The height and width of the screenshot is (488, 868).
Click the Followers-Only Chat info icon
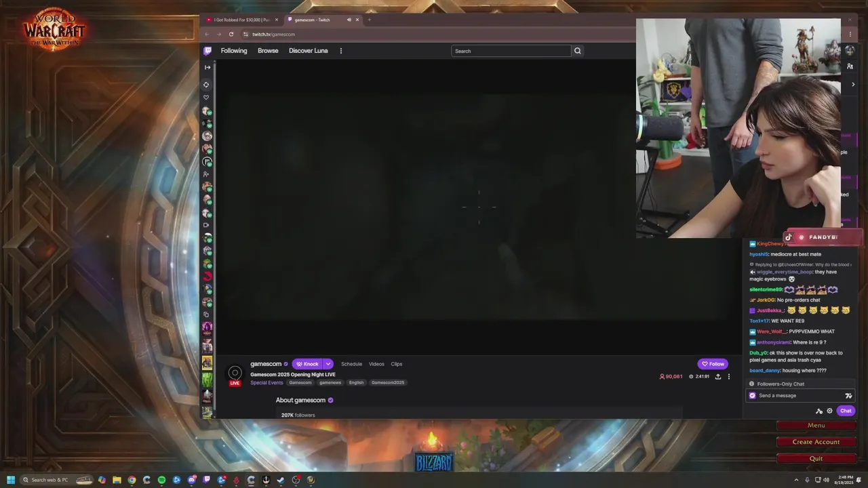coord(751,384)
